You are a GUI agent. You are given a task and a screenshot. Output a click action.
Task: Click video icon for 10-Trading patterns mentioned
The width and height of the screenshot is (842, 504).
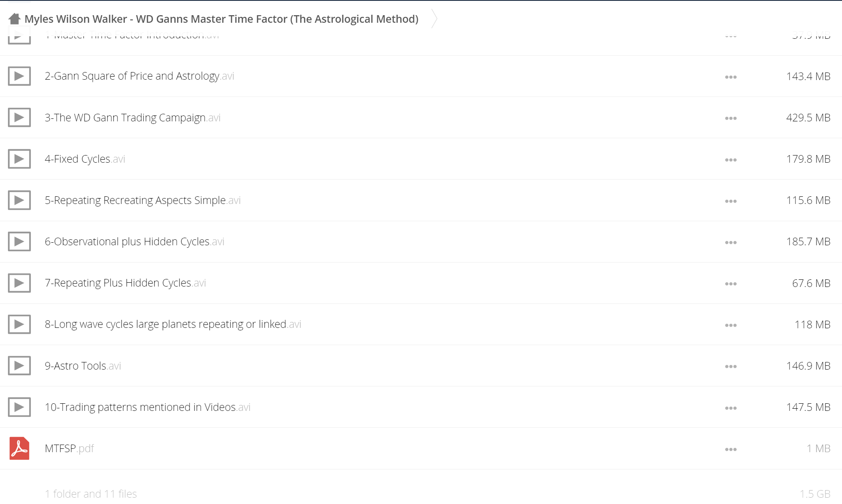click(x=19, y=407)
